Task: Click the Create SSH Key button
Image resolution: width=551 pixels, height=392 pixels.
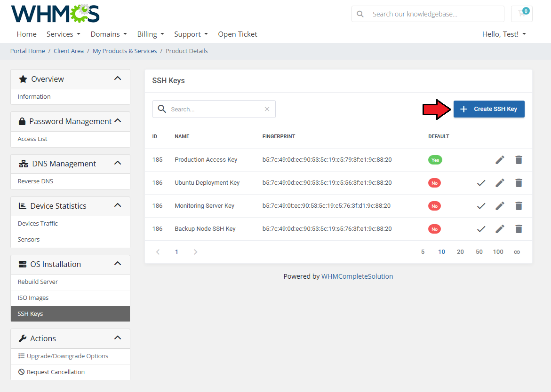Action: click(x=489, y=109)
